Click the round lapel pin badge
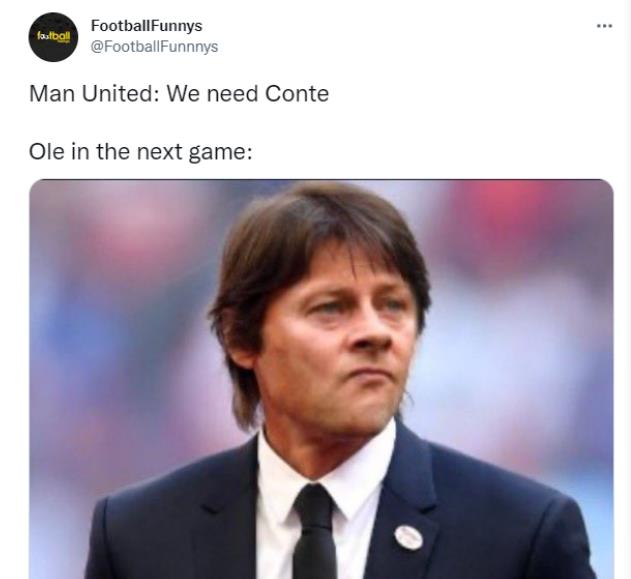This screenshot has height=579, width=631. click(x=408, y=538)
